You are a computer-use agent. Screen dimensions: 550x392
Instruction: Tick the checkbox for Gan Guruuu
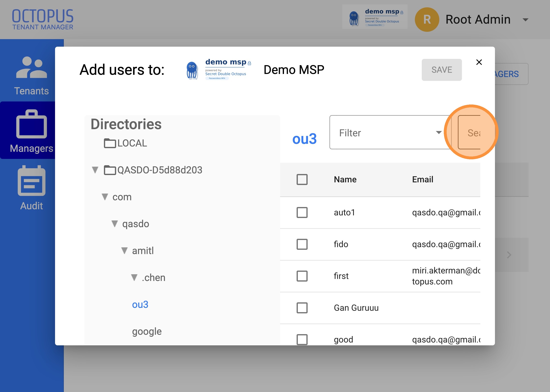[302, 308]
